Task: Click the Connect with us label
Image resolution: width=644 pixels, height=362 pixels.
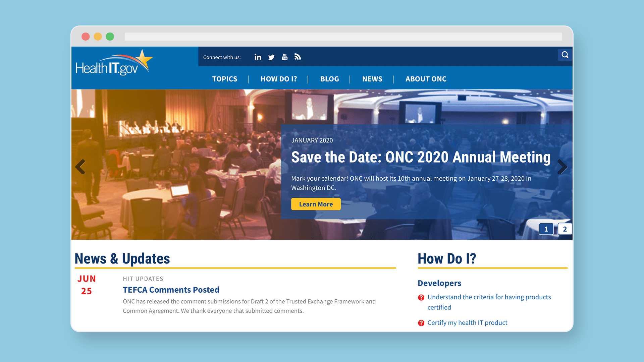Action: 222,57
